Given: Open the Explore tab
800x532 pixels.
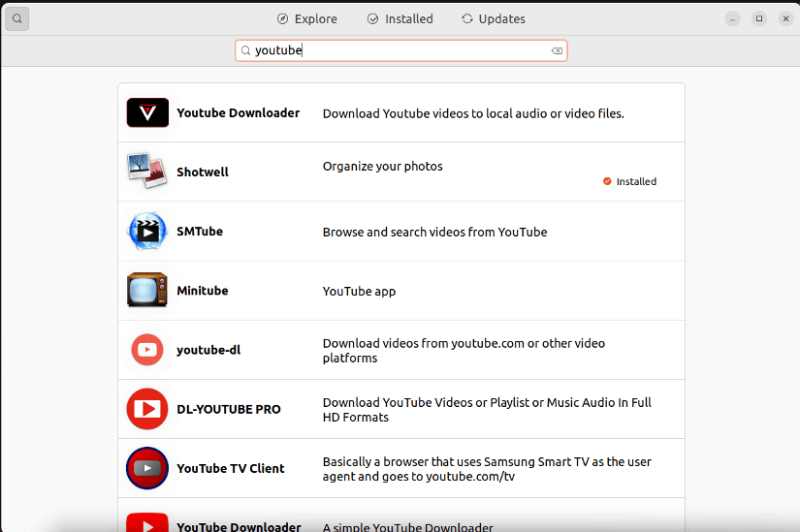Looking at the screenshot, I should point(306,18).
